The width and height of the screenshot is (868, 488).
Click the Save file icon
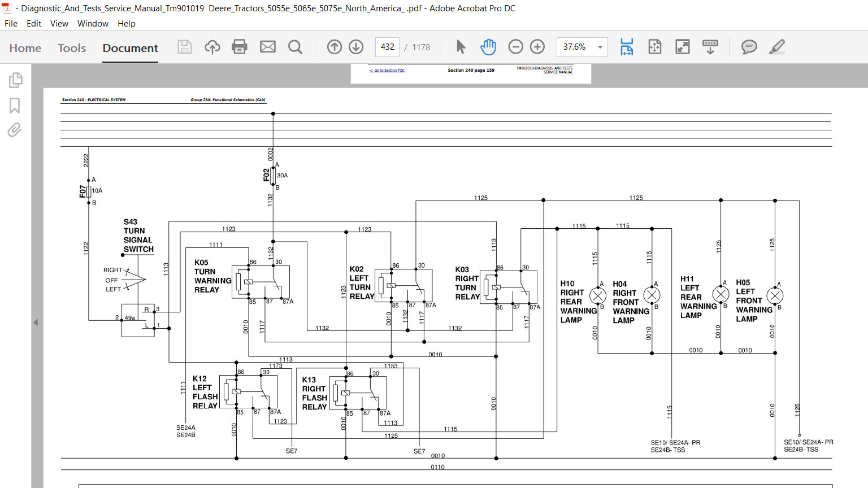point(185,47)
